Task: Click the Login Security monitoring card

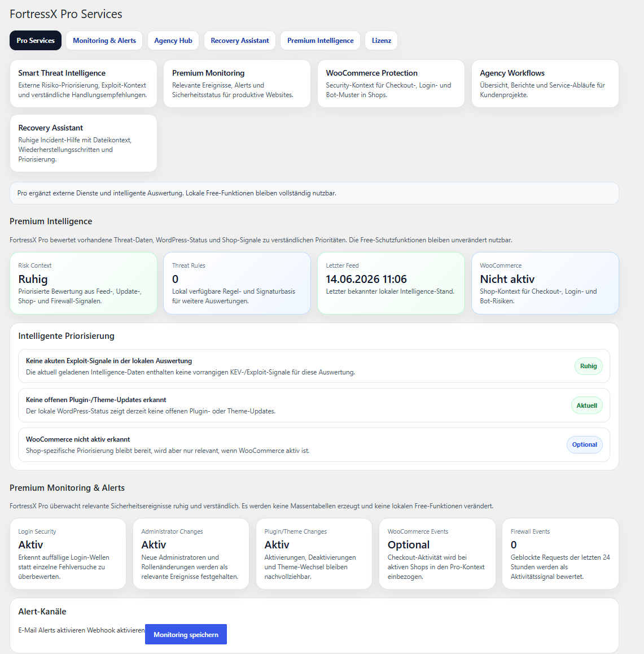Action: tap(68, 553)
